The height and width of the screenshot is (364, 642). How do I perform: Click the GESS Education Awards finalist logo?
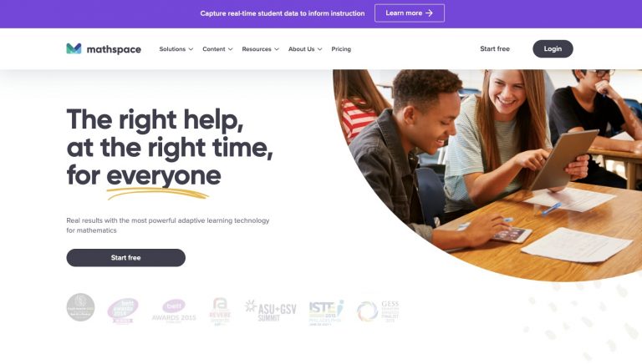(x=378, y=311)
